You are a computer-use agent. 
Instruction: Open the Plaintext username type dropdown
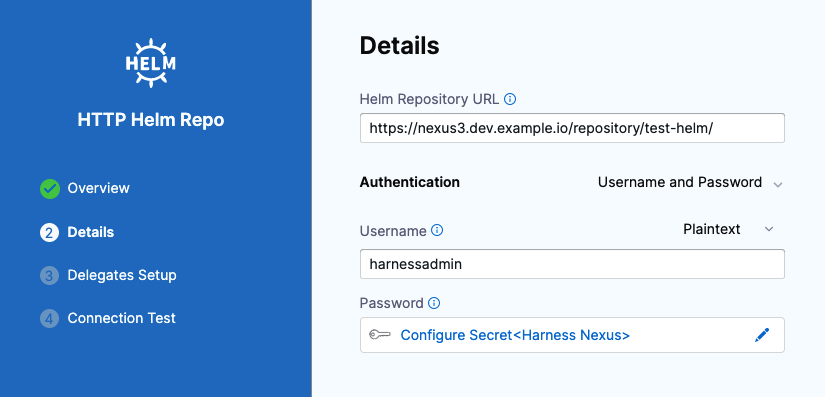(x=728, y=229)
